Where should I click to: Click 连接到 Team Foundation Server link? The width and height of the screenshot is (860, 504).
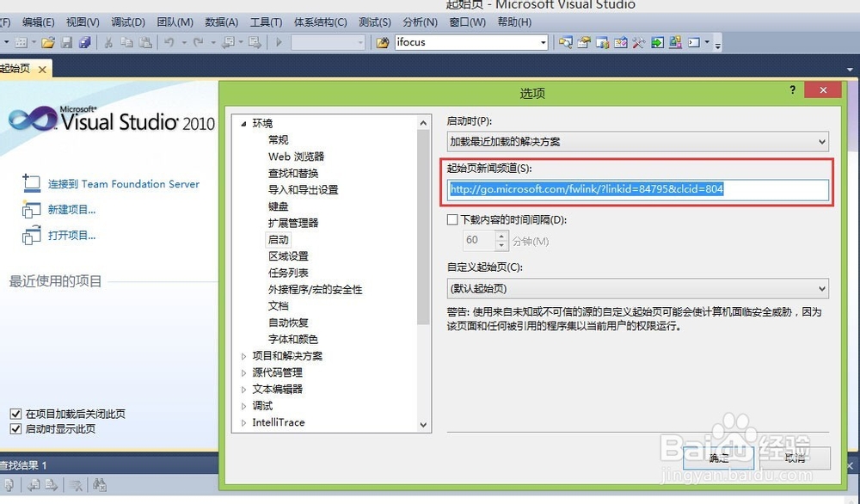coord(123,184)
